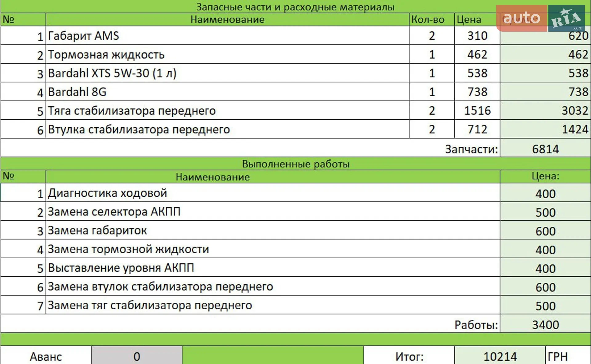Click the 'Запчасти:' label
The height and width of the screenshot is (364, 591).
tap(471, 149)
